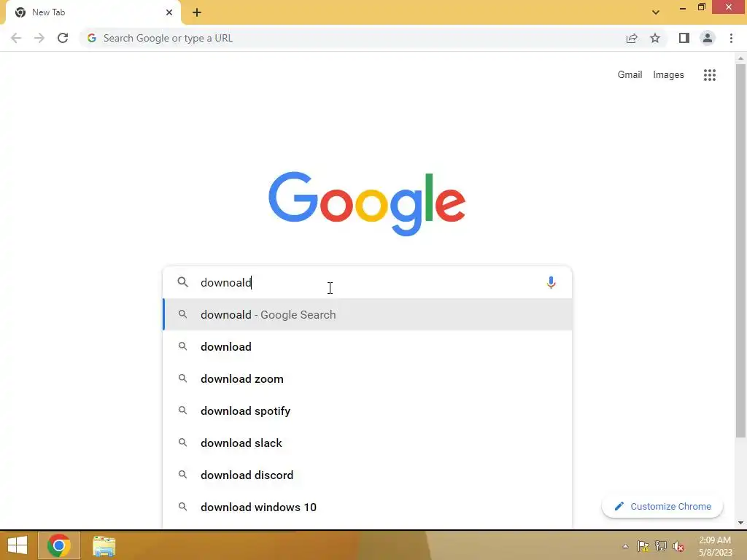Image resolution: width=747 pixels, height=560 pixels.
Task: Bookmark this tab with the star icon
Action: (655, 38)
